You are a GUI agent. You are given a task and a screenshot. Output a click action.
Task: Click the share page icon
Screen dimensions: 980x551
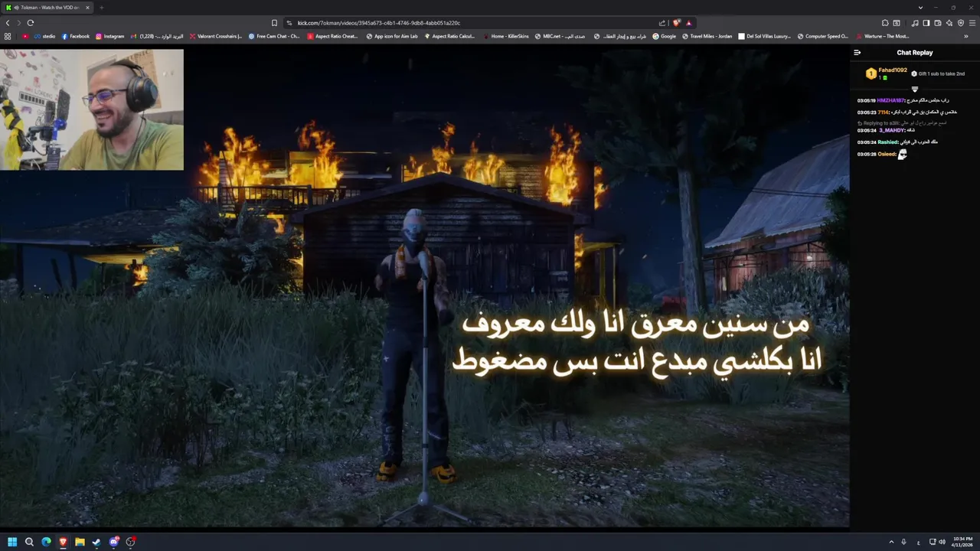coord(661,23)
